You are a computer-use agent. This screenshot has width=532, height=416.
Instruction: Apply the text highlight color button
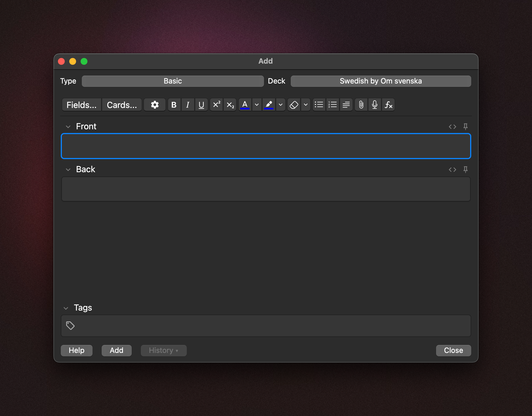(x=269, y=105)
